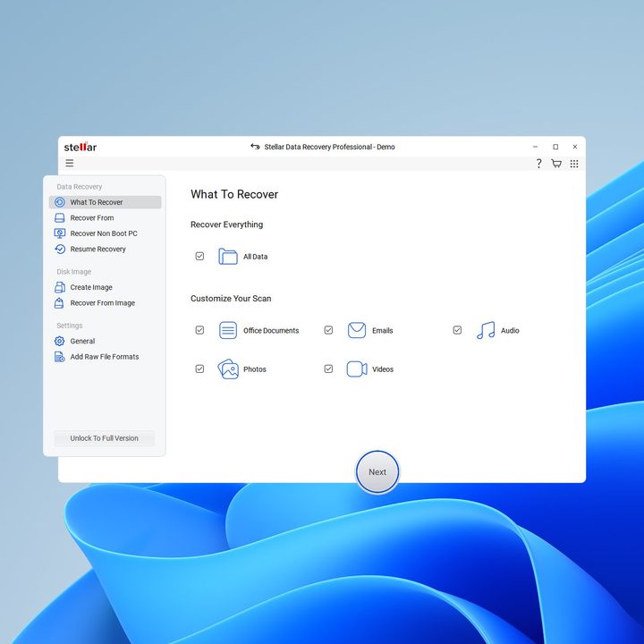Open the hamburger menu icon

[70, 163]
